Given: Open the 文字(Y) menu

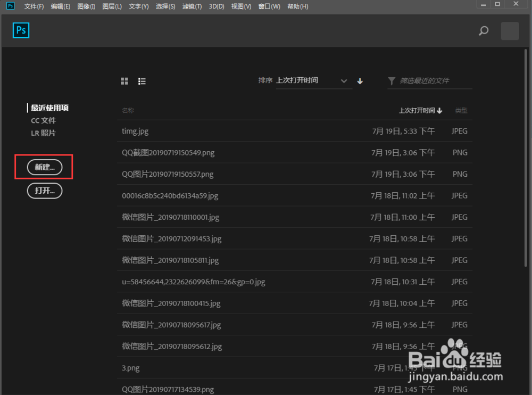Looking at the screenshot, I should coord(138,6).
